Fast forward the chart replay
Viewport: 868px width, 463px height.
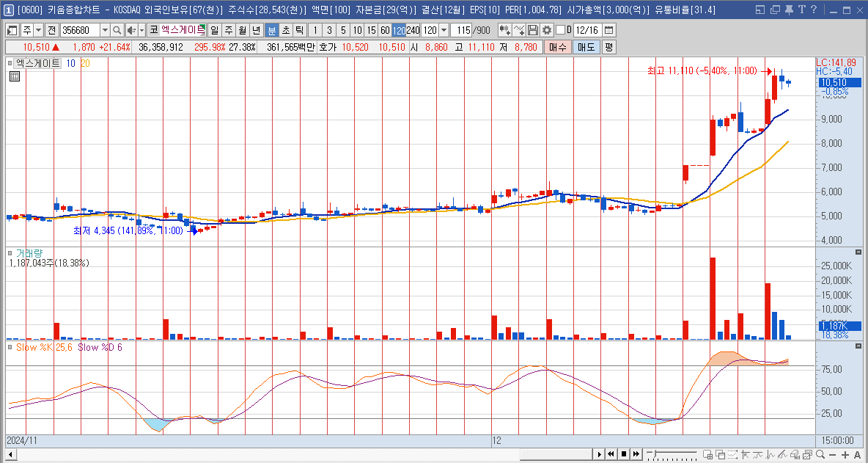tap(636, 454)
